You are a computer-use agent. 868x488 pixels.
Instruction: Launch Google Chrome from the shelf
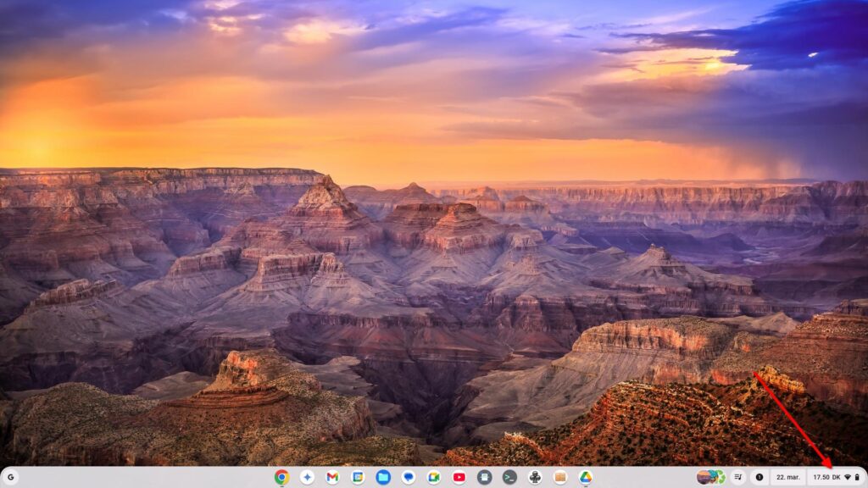[281, 477]
